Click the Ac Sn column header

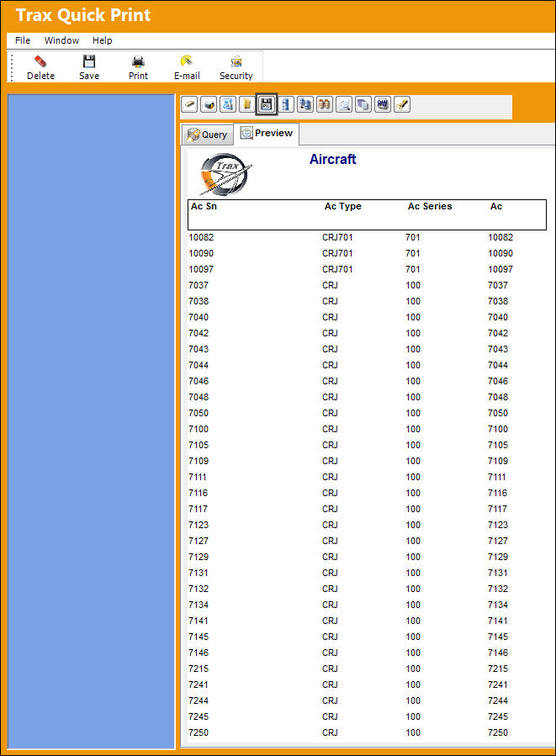coord(204,206)
